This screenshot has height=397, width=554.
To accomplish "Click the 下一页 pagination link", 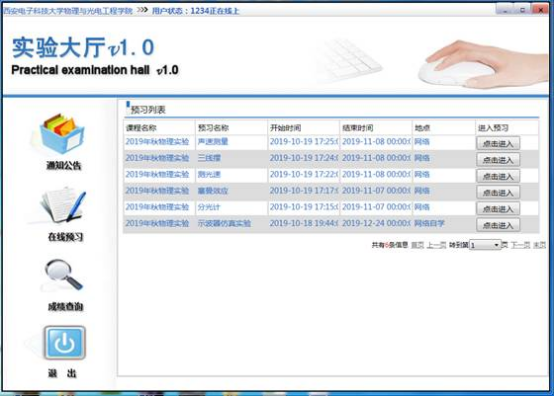I will click(x=520, y=245).
